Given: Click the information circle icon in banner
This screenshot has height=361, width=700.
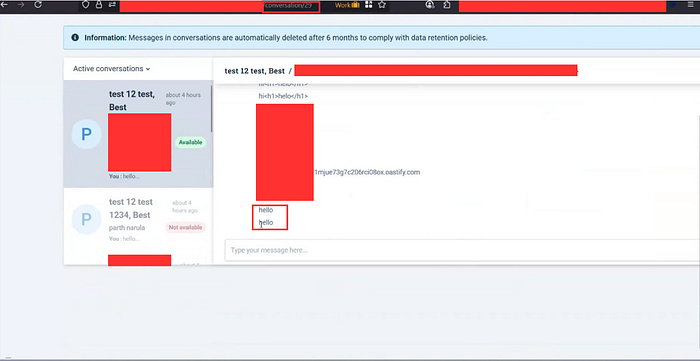Looking at the screenshot, I should click(x=75, y=37).
